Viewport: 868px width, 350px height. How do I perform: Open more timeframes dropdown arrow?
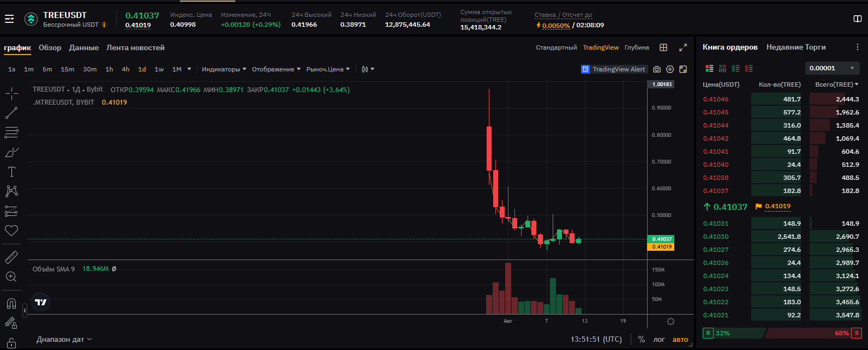189,69
